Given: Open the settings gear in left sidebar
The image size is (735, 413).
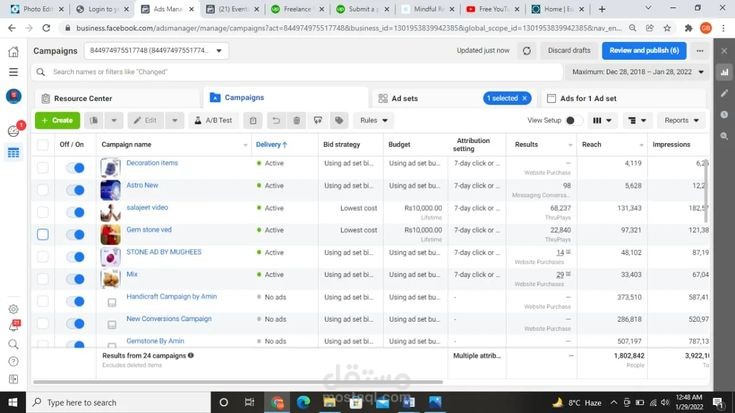Looking at the screenshot, I should (14, 309).
